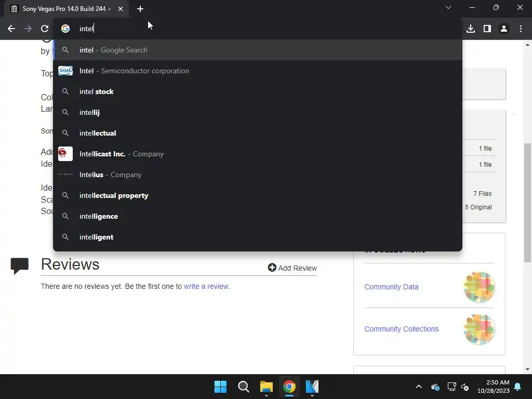Choose the 'Intellicast Inc. - Company' suggestion
This screenshot has height=399, width=532.
click(x=258, y=154)
